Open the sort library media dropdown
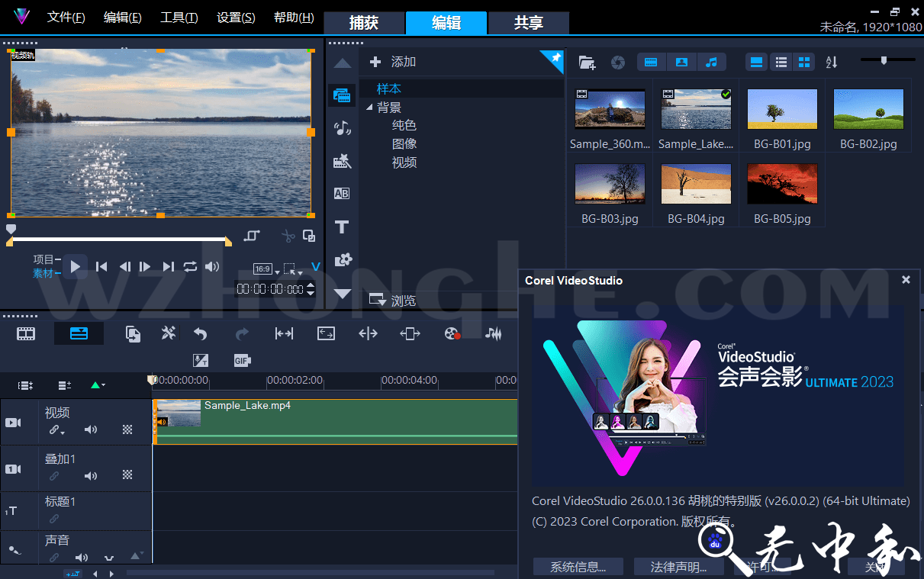Viewport: 924px width, 579px height. coord(832,63)
